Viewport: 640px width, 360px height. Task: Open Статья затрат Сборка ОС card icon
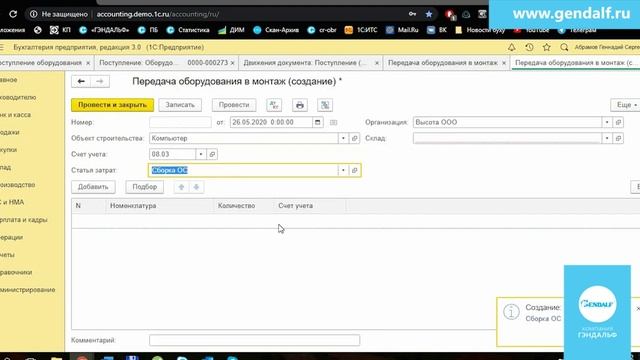pyautogui.click(x=354, y=170)
